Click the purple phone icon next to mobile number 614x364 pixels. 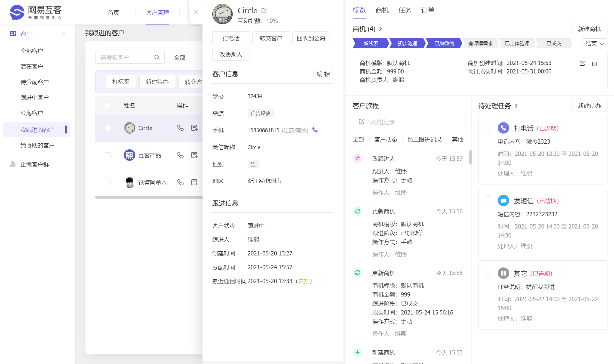click(x=315, y=130)
